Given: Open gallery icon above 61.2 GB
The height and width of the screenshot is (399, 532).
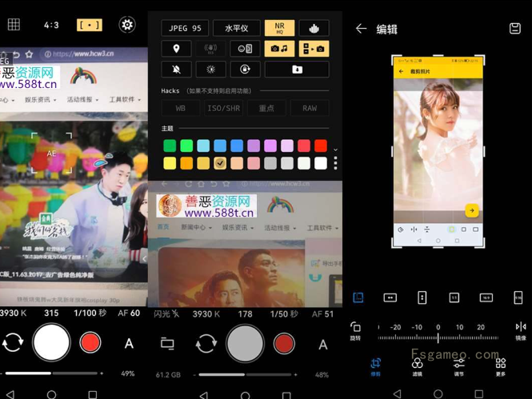Looking at the screenshot, I should coord(167,343).
